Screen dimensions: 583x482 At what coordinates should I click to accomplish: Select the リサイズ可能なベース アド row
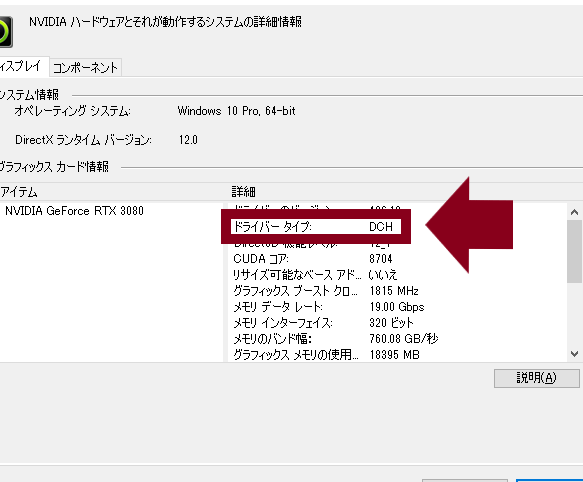pyautogui.click(x=315, y=275)
